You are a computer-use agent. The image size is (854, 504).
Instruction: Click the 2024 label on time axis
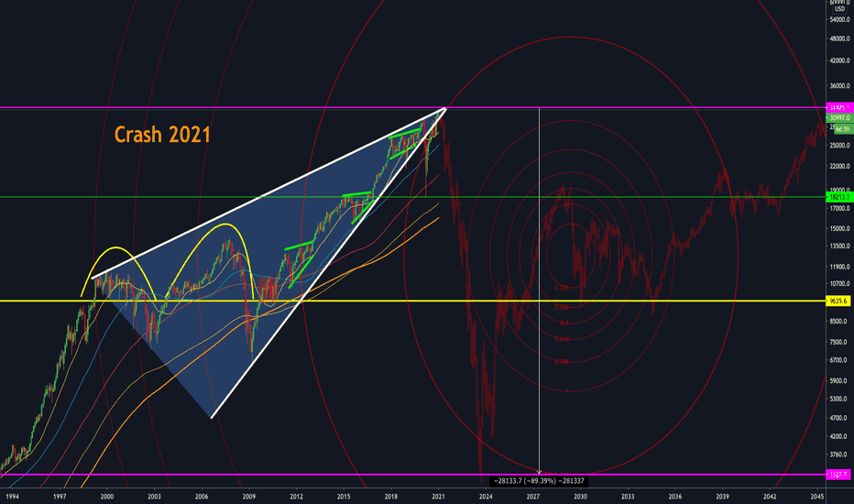coord(486,497)
